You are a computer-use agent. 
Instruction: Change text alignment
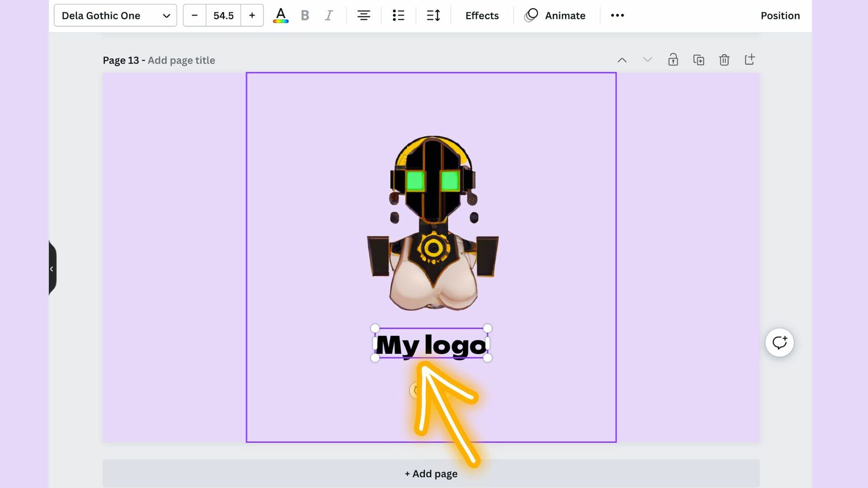click(x=364, y=15)
